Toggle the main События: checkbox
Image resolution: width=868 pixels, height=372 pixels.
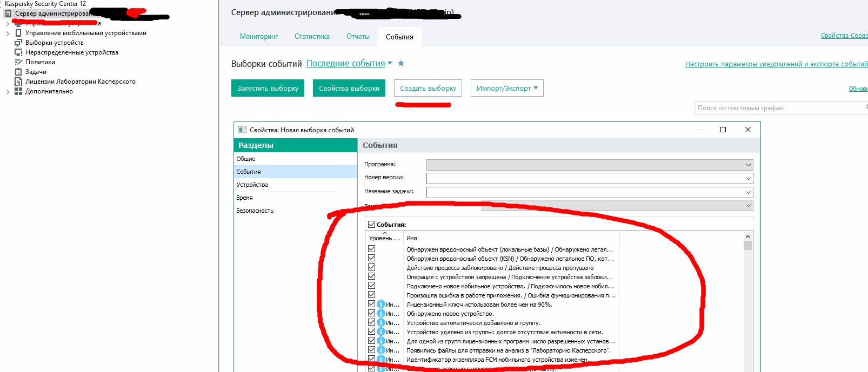tap(371, 224)
